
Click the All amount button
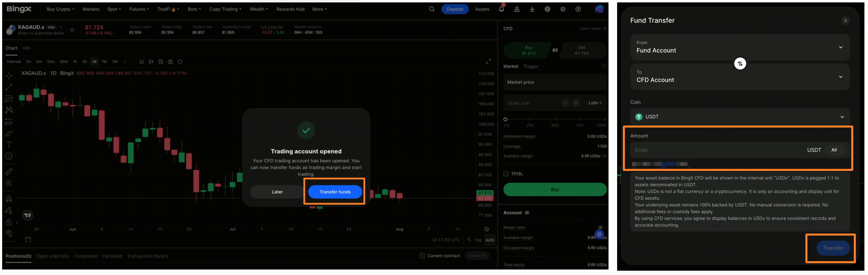pyautogui.click(x=834, y=150)
